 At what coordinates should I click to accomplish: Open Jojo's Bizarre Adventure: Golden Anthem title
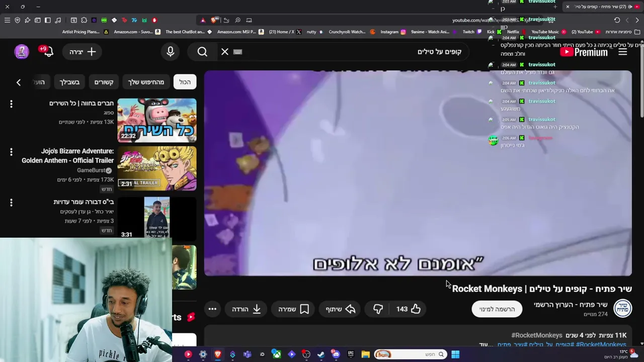click(x=68, y=155)
